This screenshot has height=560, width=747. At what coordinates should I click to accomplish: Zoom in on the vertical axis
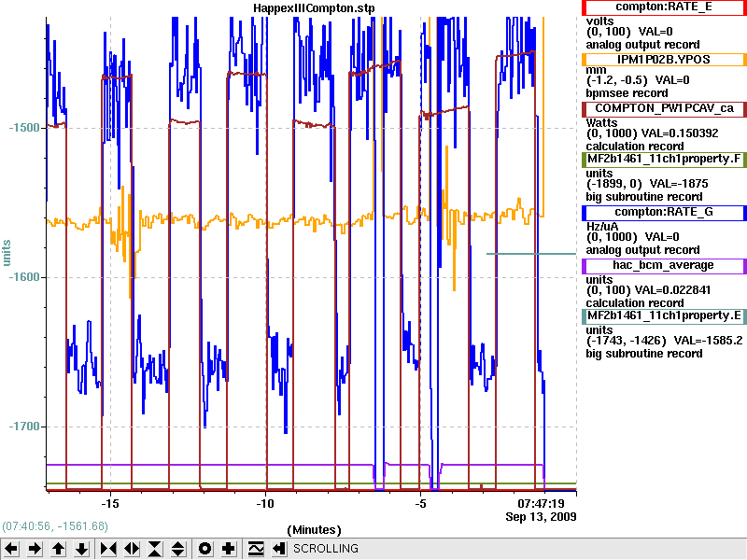click(x=155, y=549)
